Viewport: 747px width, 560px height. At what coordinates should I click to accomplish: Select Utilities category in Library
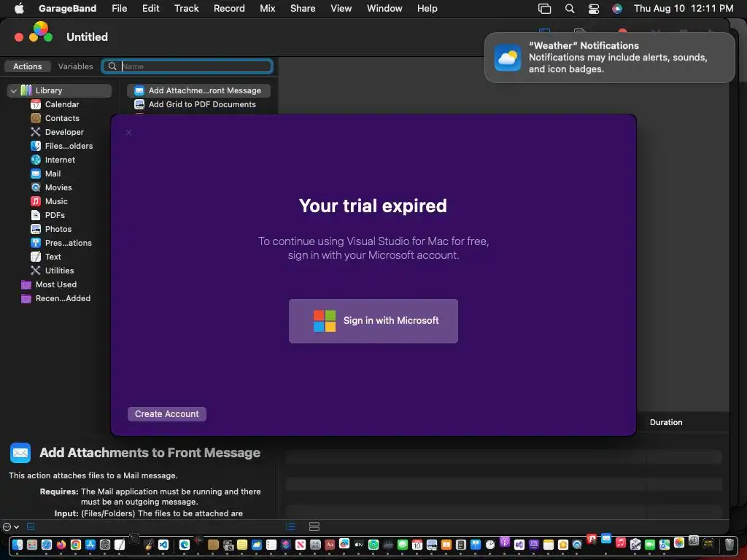tap(59, 270)
